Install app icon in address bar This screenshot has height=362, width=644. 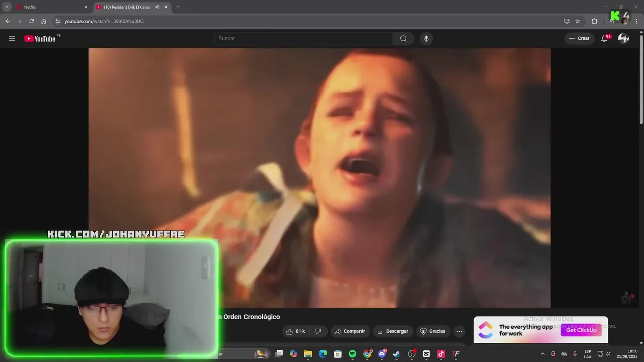(x=567, y=21)
